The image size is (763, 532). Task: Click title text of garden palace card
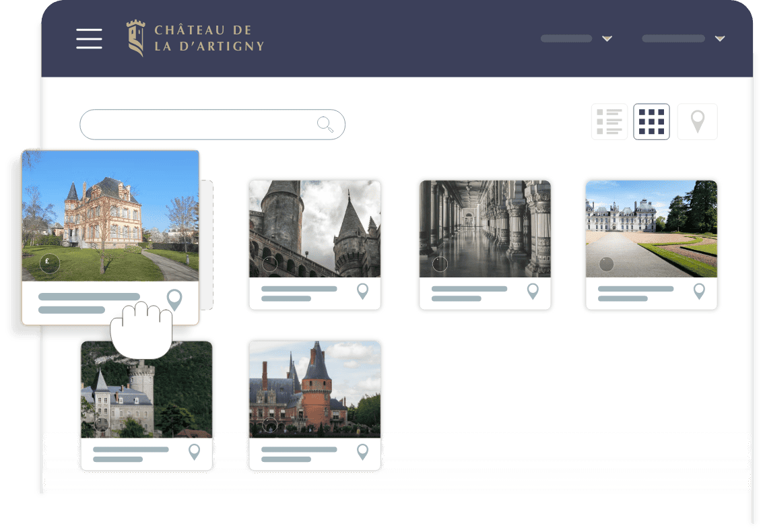pos(635,289)
